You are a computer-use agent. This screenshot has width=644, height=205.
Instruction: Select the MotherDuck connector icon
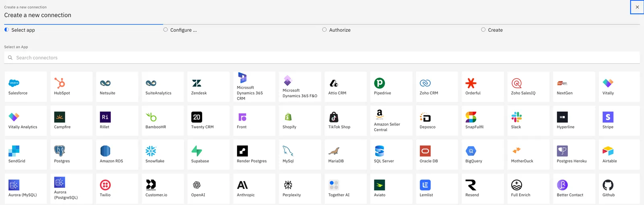coord(517,151)
